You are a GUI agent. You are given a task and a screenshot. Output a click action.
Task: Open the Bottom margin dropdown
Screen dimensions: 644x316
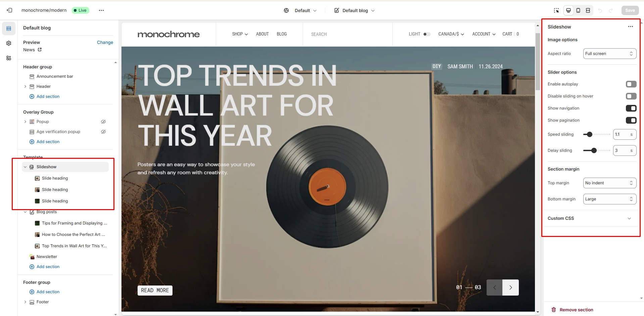tap(609, 199)
